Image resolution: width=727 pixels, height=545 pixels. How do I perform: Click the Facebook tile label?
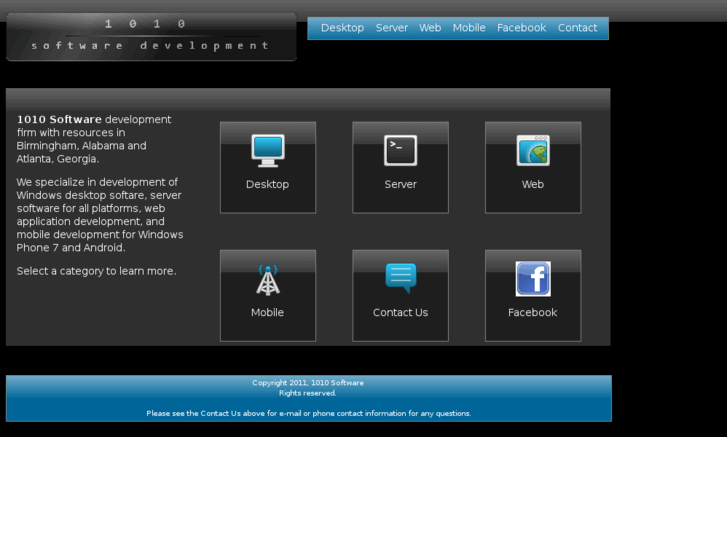[533, 313]
